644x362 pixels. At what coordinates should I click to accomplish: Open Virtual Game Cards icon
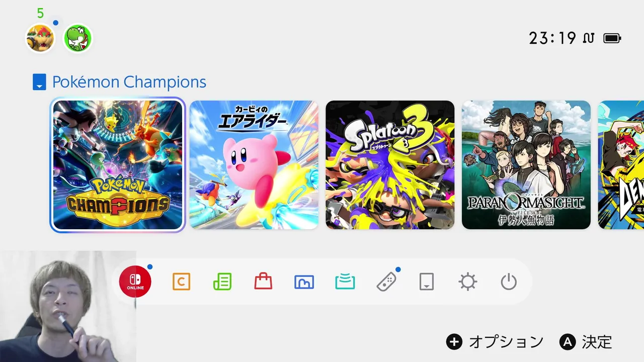pos(427,282)
